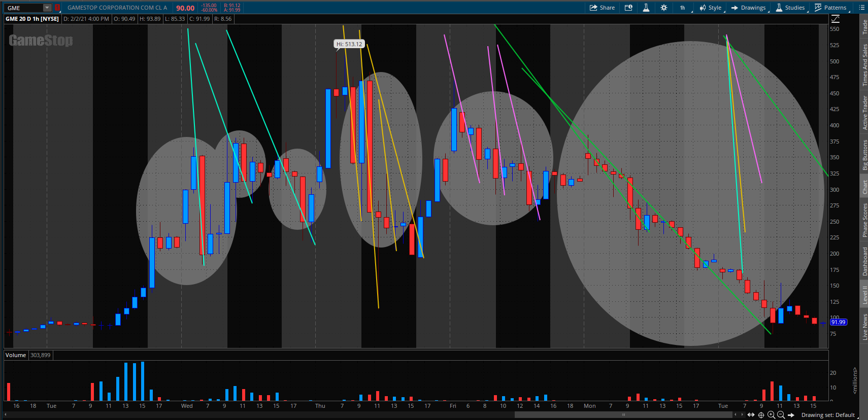Click the open value O: 90.49
Image resolution: width=868 pixels, height=420 pixels.
(124, 19)
